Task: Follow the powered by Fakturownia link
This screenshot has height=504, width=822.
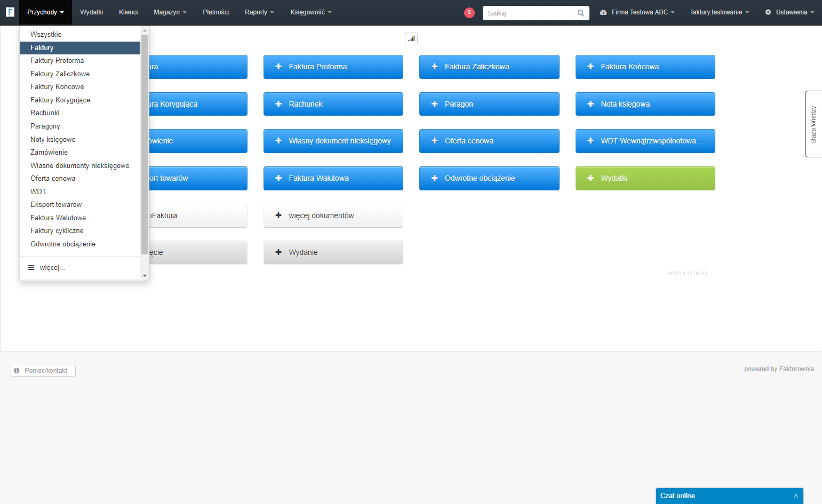Action: [779, 369]
